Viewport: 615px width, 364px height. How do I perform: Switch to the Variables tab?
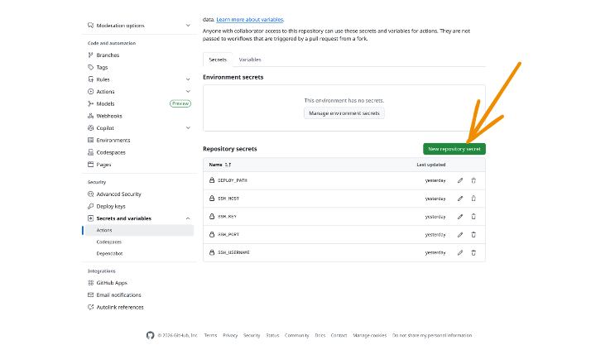click(250, 60)
